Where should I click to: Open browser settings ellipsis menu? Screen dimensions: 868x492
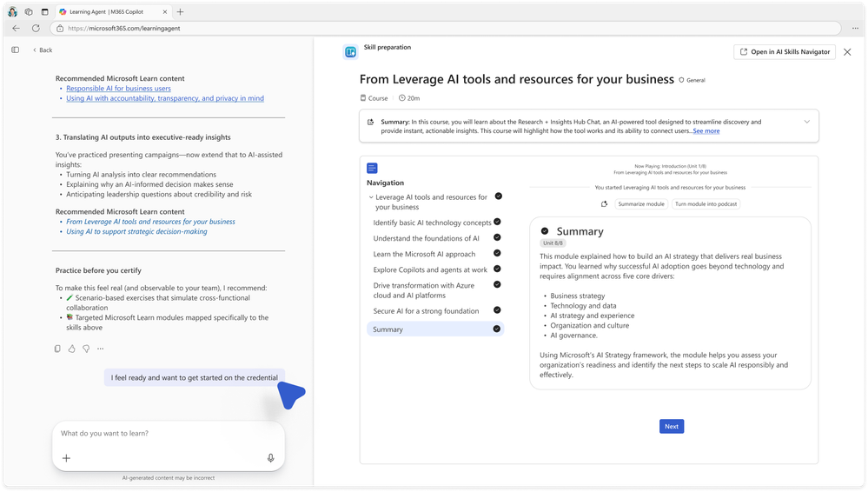pyautogui.click(x=855, y=29)
